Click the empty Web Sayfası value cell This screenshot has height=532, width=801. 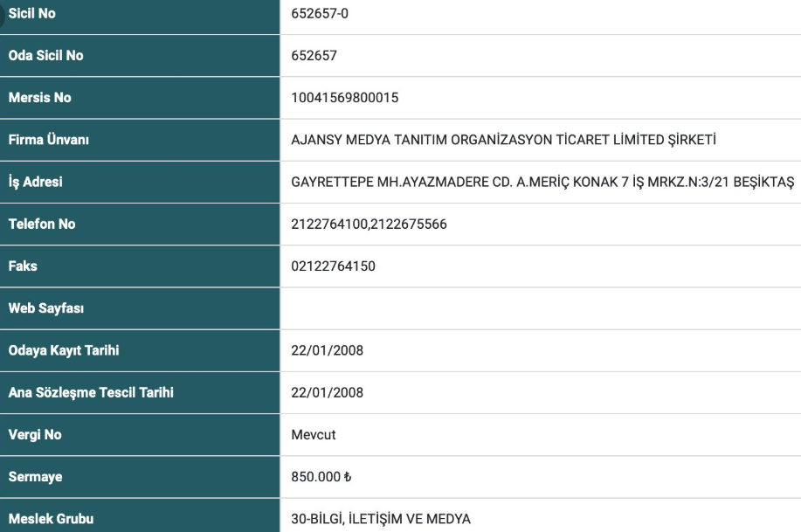point(540,307)
